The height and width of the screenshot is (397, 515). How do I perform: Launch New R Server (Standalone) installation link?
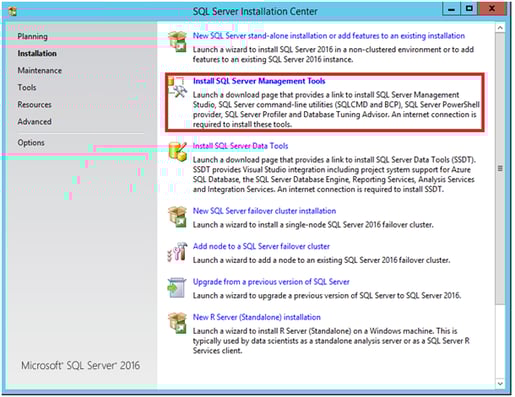(x=257, y=317)
